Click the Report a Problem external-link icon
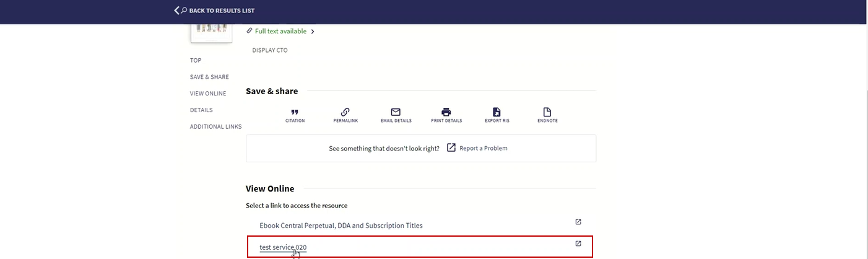This screenshot has height=259, width=868. pyautogui.click(x=451, y=147)
